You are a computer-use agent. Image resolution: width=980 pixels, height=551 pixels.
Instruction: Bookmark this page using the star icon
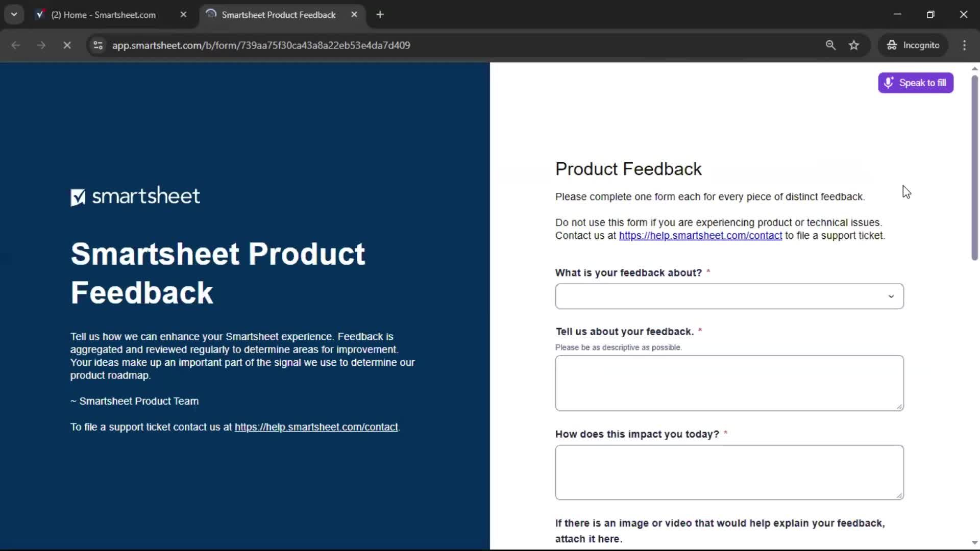[854, 45]
